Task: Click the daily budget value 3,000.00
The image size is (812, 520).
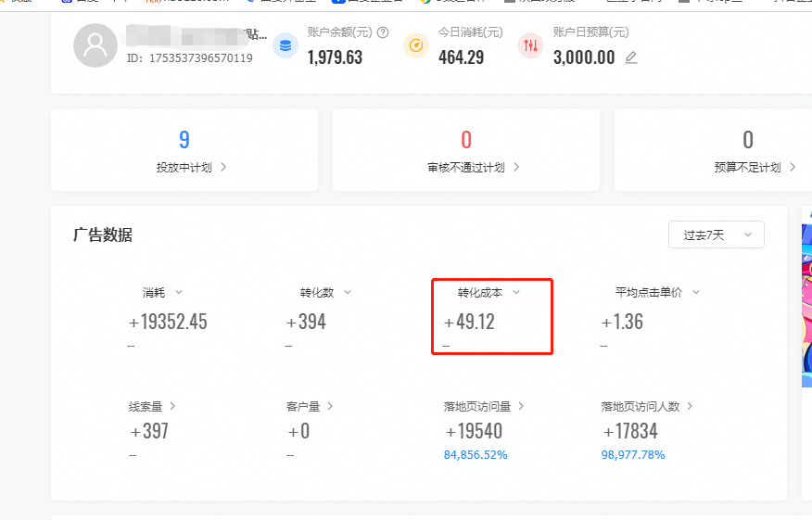Action: coord(584,57)
